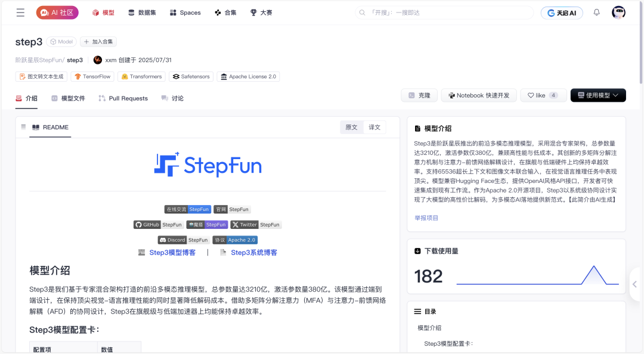Toggle the README outline list icon
This screenshot has width=644, height=354.
(23, 127)
